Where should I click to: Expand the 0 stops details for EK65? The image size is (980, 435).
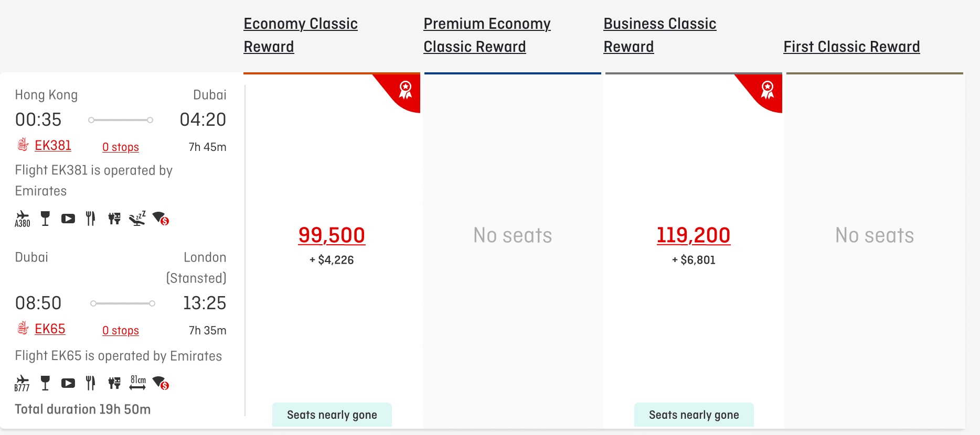point(121,330)
